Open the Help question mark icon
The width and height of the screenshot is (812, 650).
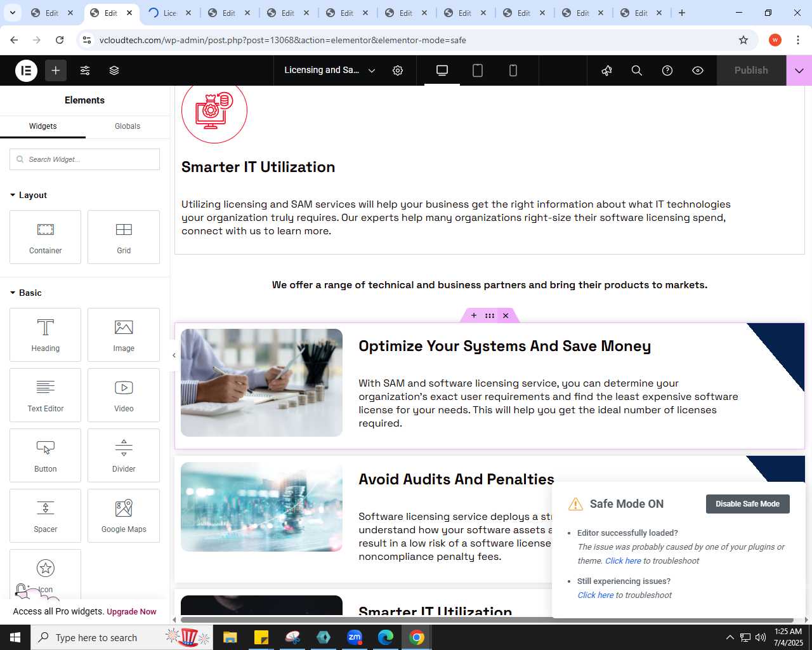[x=667, y=70]
